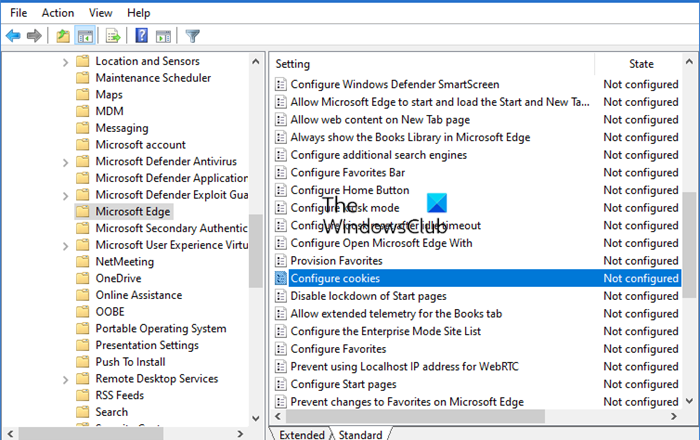Select the Messaging folder

122,128
